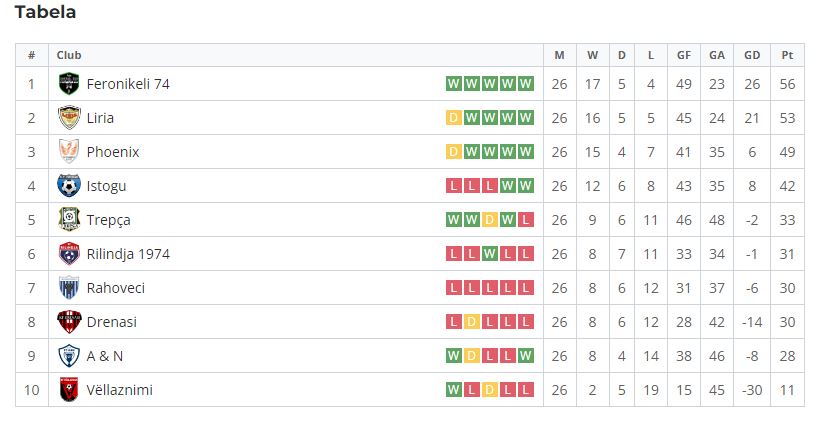The height and width of the screenshot is (434, 813).
Task: Click Liria's yellow D draw form badge
Action: coord(453,118)
